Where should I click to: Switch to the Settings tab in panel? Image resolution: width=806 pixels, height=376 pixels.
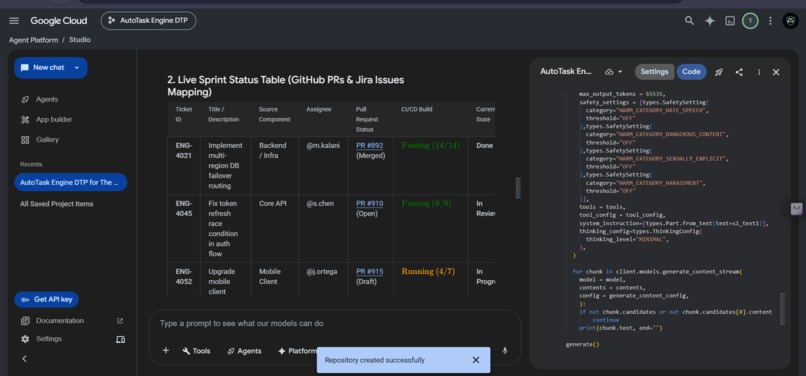654,71
